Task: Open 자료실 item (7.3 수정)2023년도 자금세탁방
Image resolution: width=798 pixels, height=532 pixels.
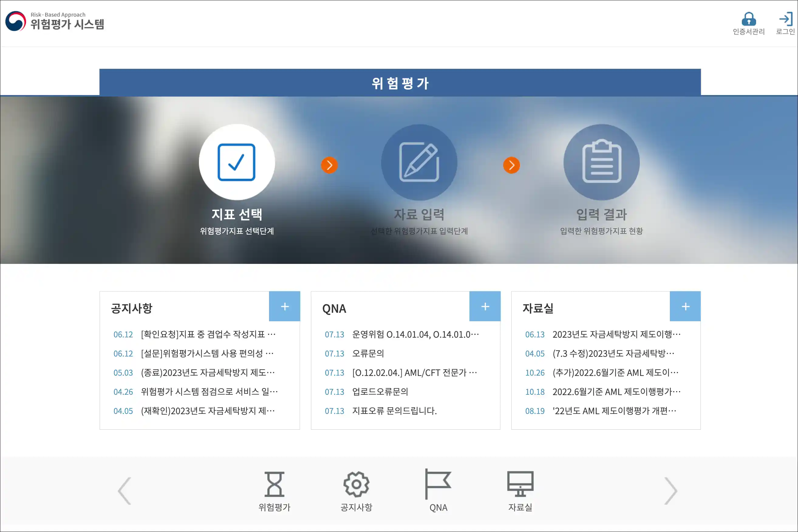Action: click(613, 353)
